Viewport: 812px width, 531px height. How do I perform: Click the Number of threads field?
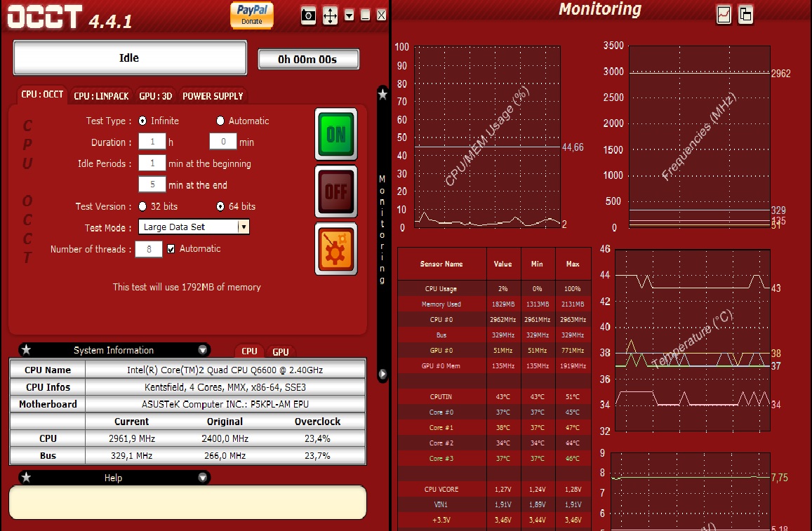click(x=149, y=249)
